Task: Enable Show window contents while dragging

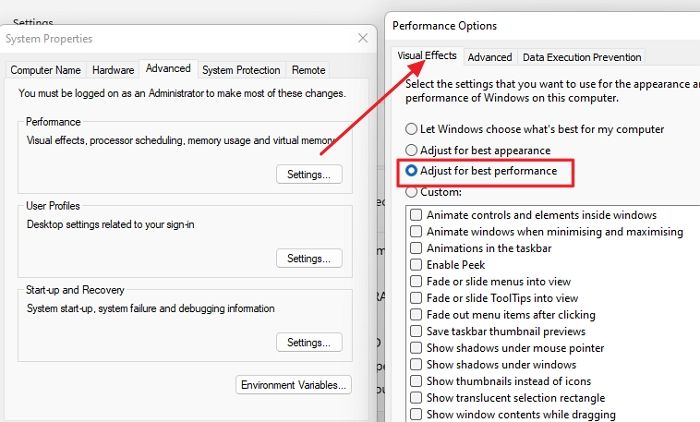Action: 415,414
